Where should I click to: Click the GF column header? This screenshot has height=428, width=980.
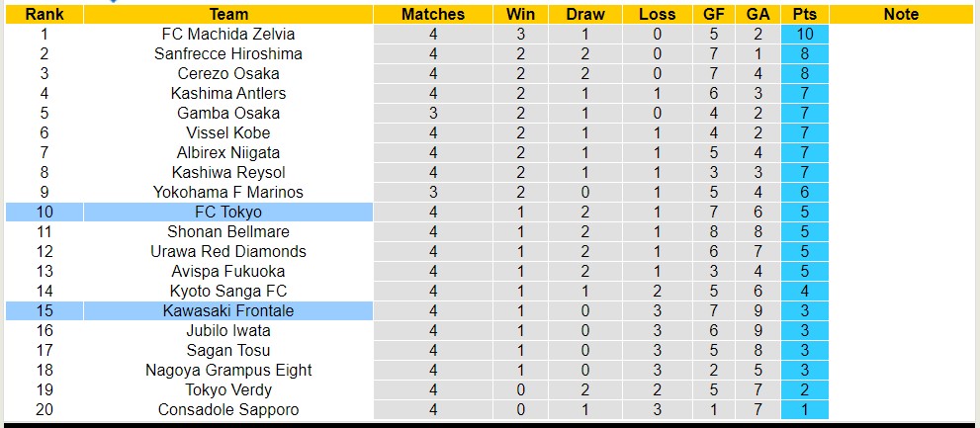click(713, 14)
